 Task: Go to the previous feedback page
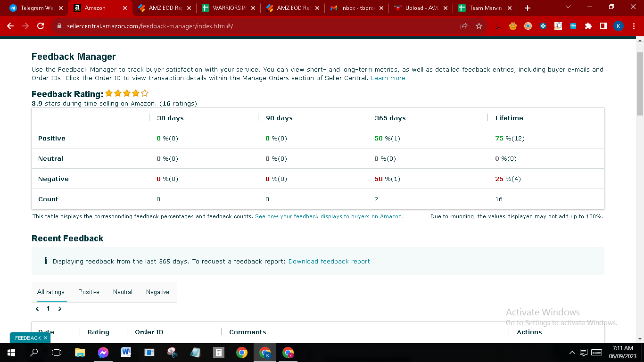click(x=37, y=309)
